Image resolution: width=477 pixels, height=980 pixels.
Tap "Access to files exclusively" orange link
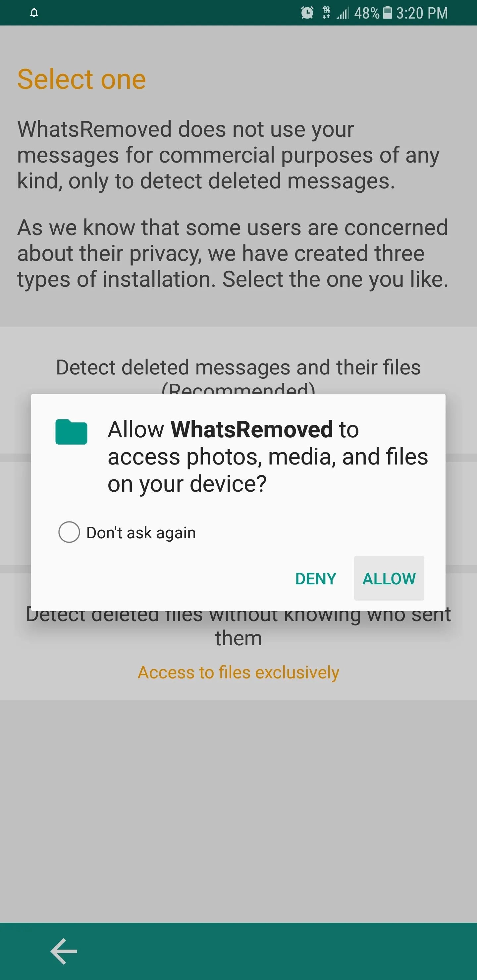tap(238, 672)
